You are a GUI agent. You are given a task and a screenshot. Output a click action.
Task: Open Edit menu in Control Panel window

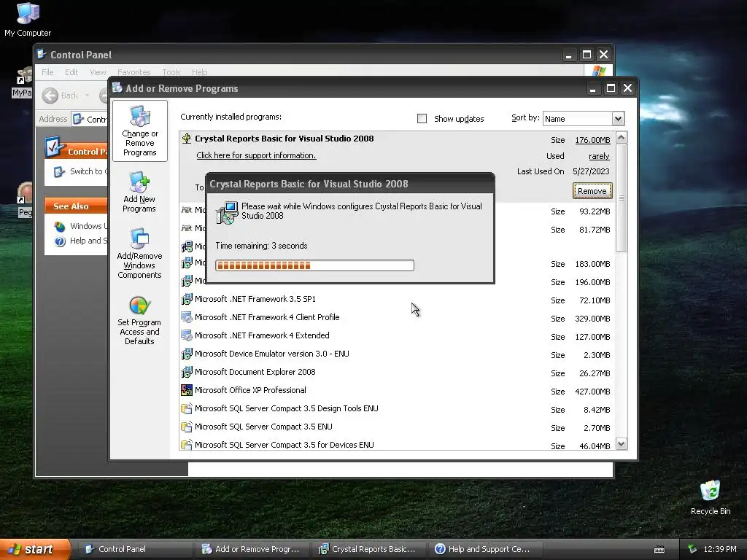point(71,72)
